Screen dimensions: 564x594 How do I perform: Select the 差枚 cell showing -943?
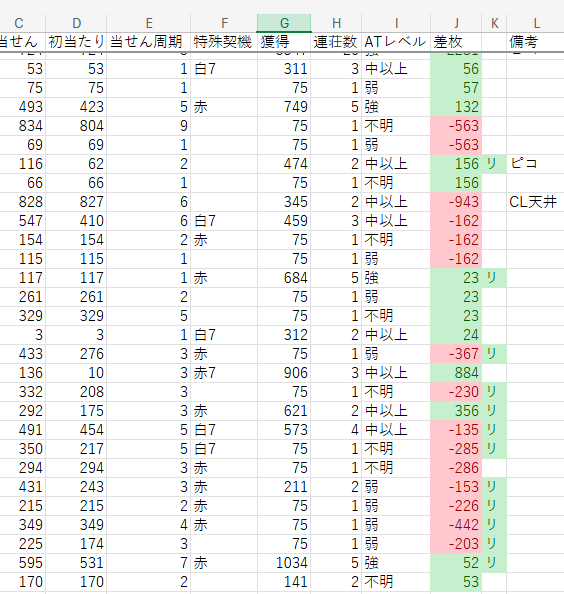click(456, 202)
